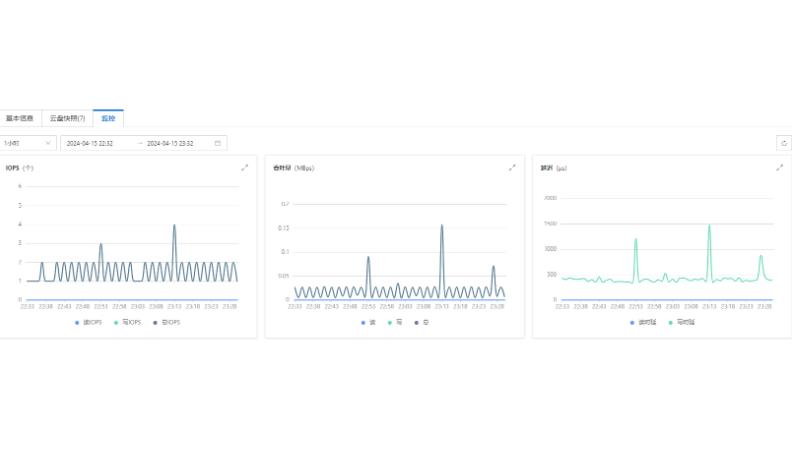
Task: Click the throughput (MBps) chart title
Action: point(293,168)
